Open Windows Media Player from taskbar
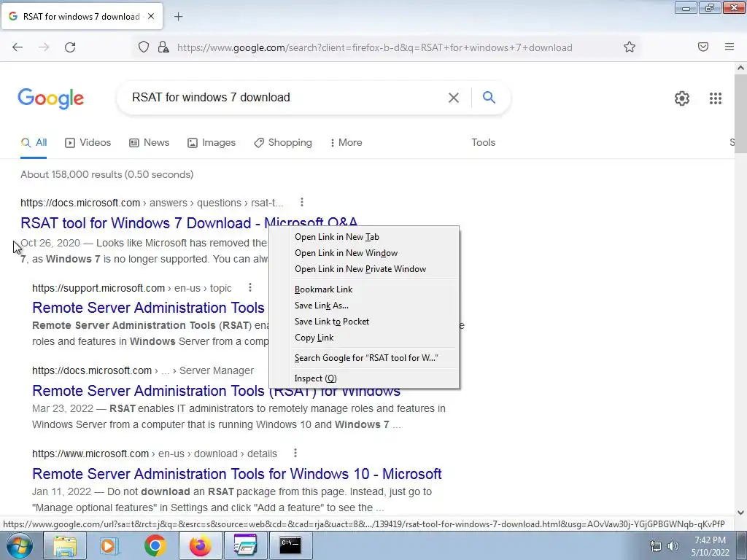This screenshot has width=747, height=560. [x=109, y=545]
